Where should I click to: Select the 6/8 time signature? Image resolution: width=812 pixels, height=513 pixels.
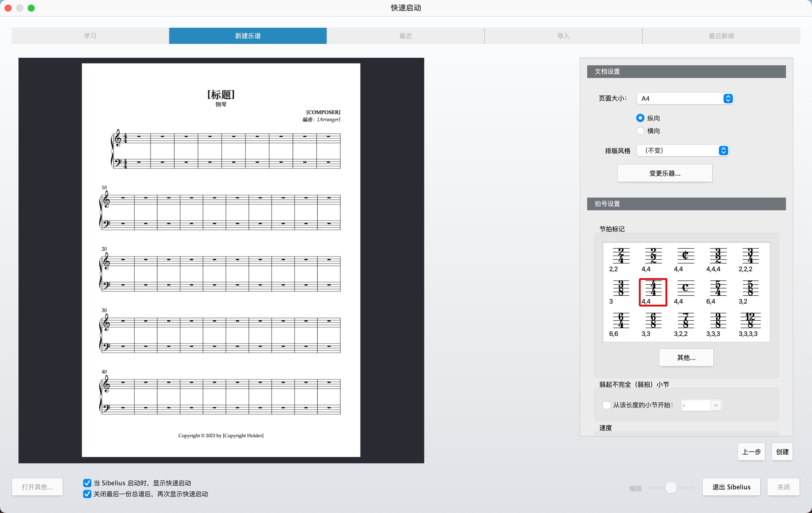click(x=653, y=325)
